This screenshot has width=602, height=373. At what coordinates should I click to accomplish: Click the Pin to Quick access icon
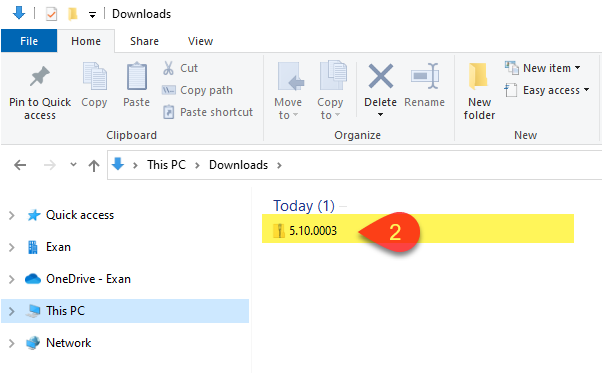(40, 76)
